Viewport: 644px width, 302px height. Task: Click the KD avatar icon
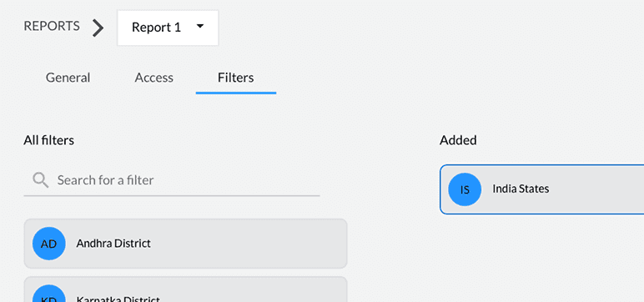pos(49,294)
